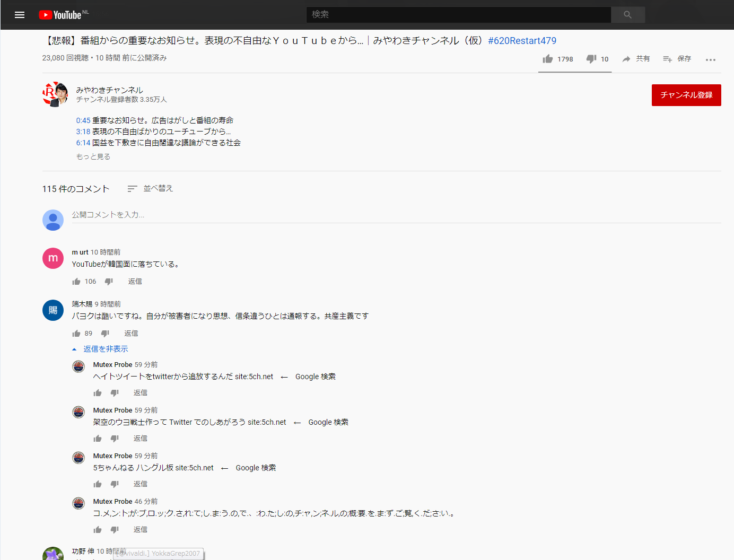This screenshot has width=734, height=560.
Task: Open m urt's 10 時間前 comment timestamp
Action: [x=106, y=252]
